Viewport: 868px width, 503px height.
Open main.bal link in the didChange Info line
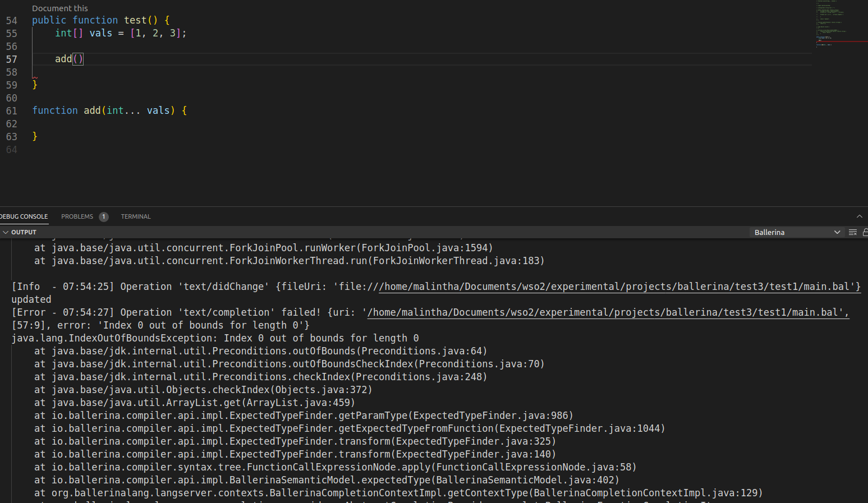pyautogui.click(x=620, y=287)
